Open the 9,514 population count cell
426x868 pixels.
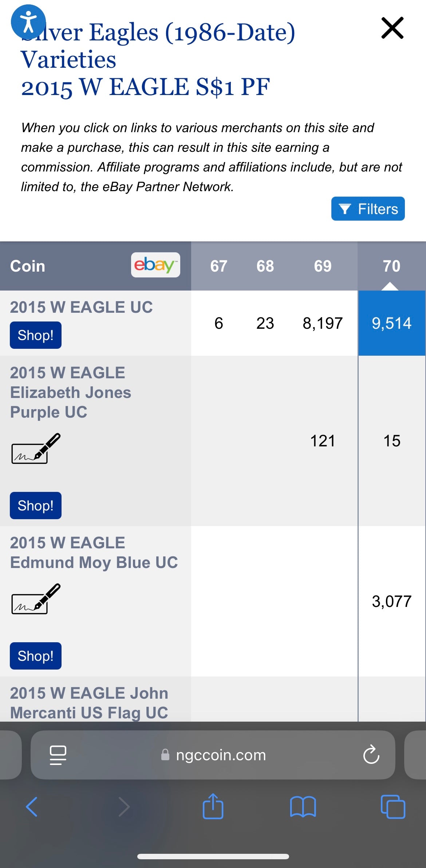coord(391,323)
